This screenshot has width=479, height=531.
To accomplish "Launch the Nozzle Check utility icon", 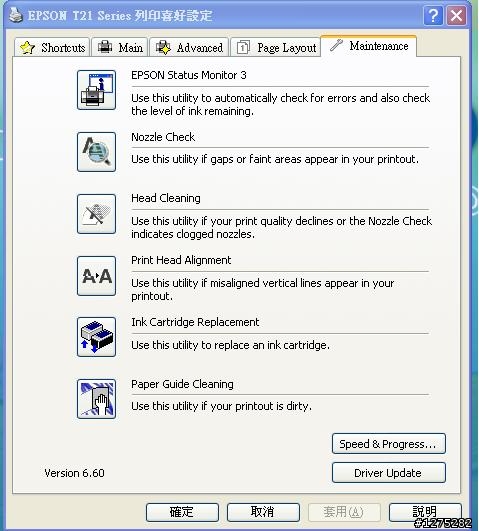I will click(x=97, y=152).
